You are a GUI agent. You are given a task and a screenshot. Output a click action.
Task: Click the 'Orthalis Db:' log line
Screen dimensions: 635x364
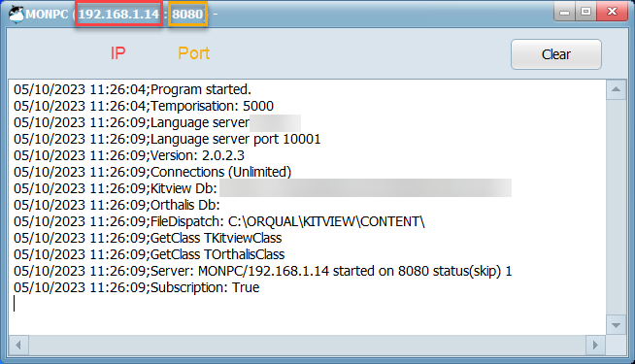117,205
